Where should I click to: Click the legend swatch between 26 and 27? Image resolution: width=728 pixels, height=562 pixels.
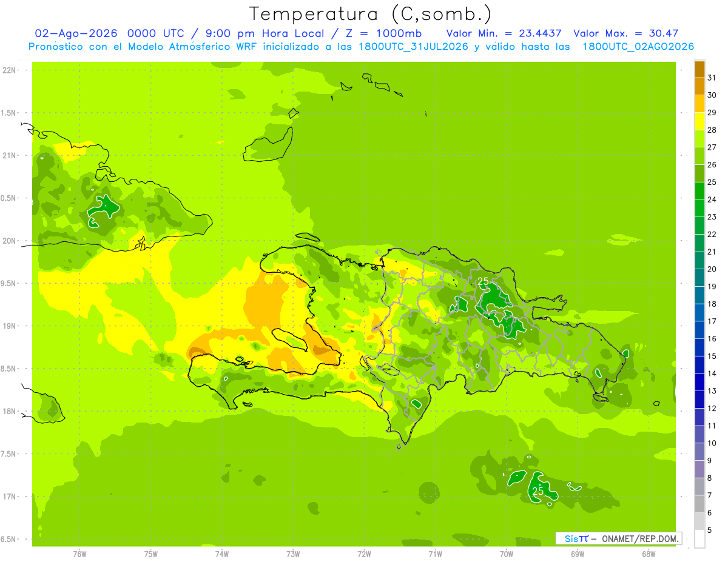point(699,156)
